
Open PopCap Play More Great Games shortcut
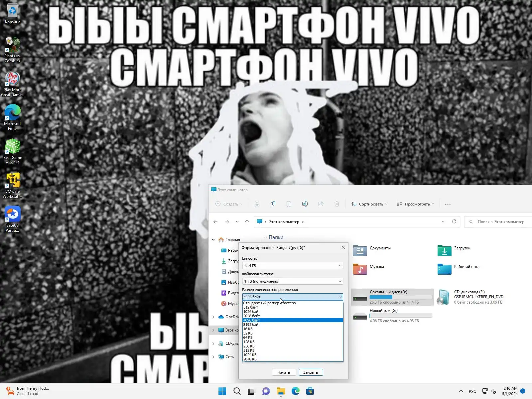pyautogui.click(x=12, y=84)
